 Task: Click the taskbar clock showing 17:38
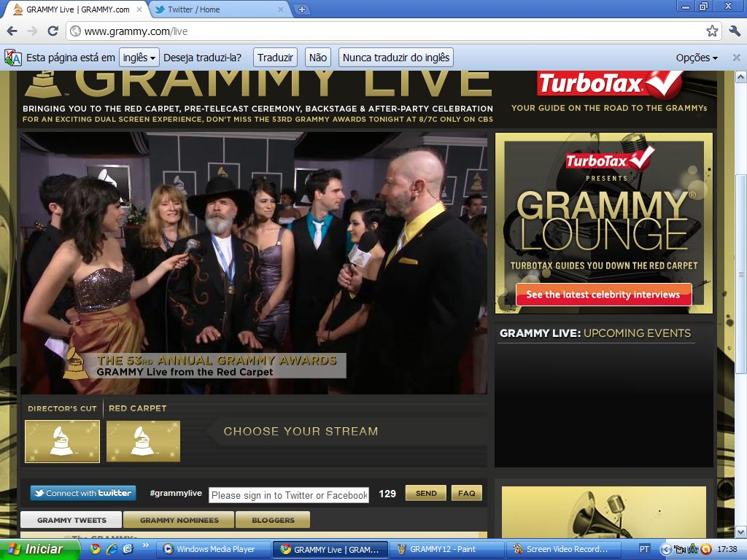point(727,549)
